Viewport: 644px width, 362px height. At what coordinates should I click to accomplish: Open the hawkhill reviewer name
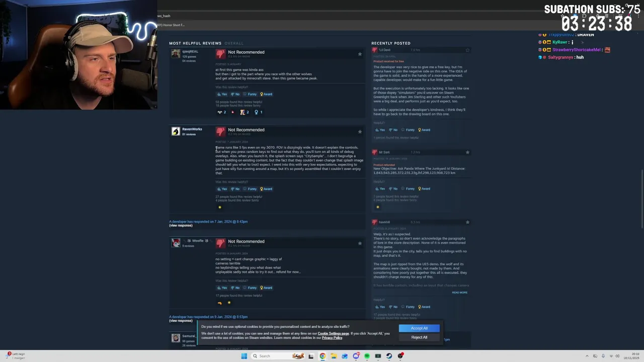[x=384, y=222]
